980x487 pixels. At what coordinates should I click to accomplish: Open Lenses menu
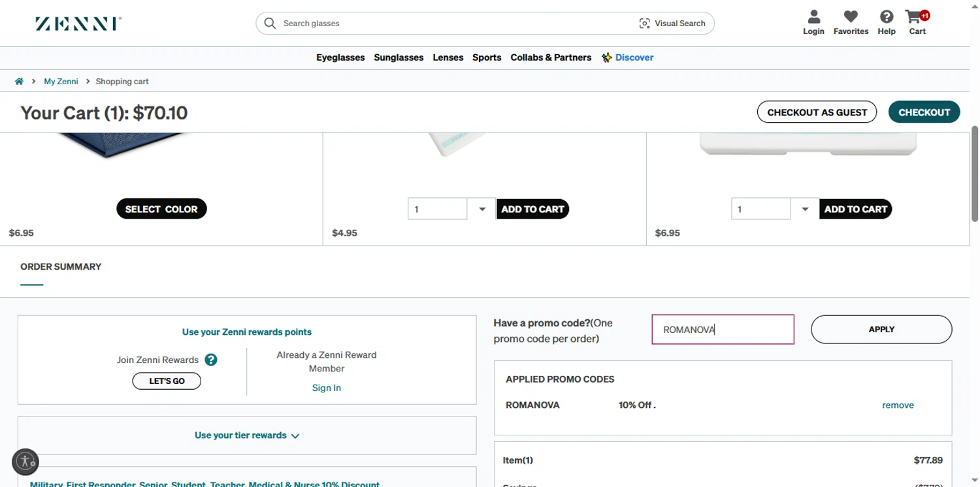448,57
